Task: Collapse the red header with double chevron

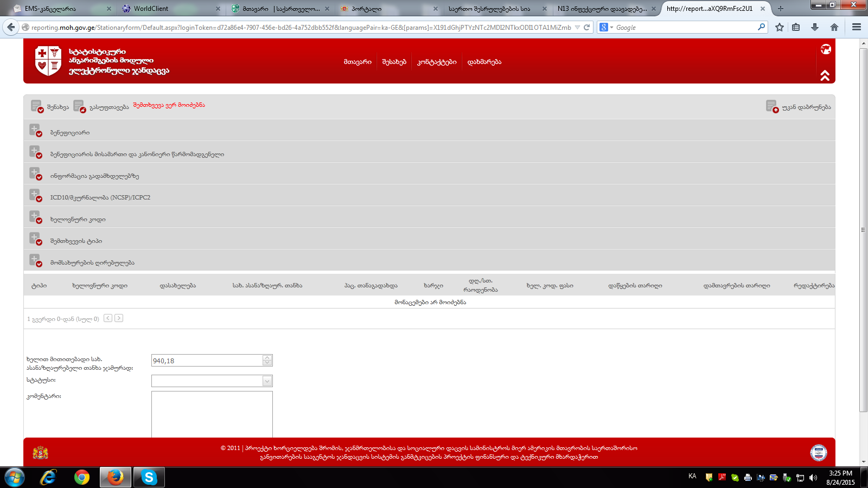Action: pos(825,75)
